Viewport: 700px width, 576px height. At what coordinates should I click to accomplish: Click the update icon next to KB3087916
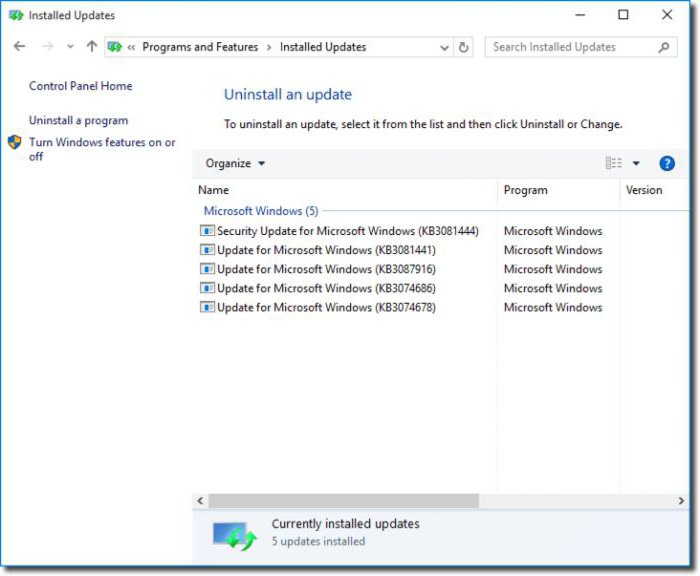207,269
